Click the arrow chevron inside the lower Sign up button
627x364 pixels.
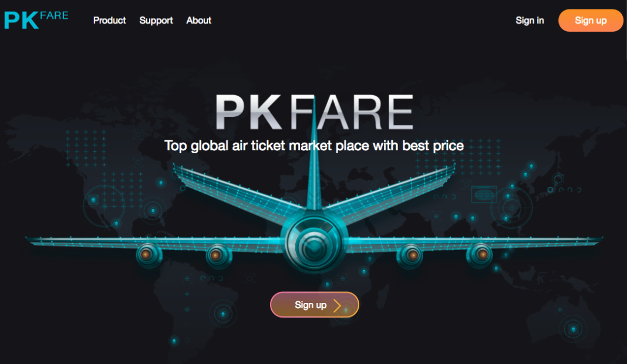point(337,305)
